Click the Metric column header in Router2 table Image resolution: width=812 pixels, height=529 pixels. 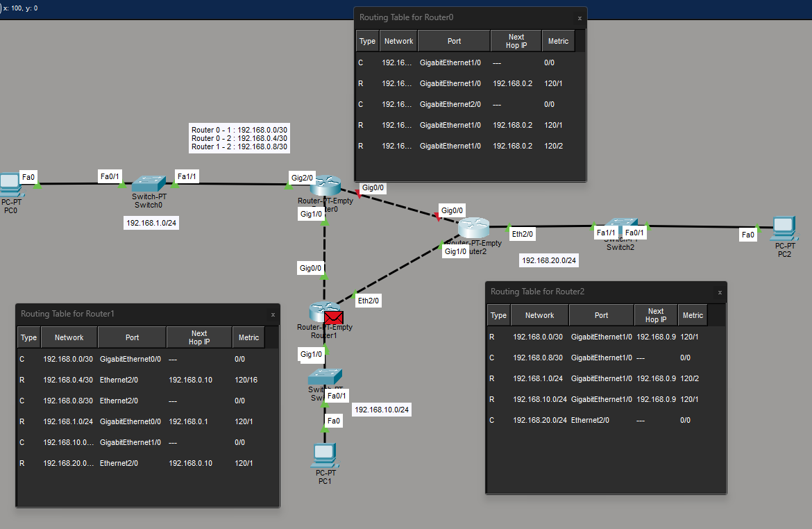point(693,315)
